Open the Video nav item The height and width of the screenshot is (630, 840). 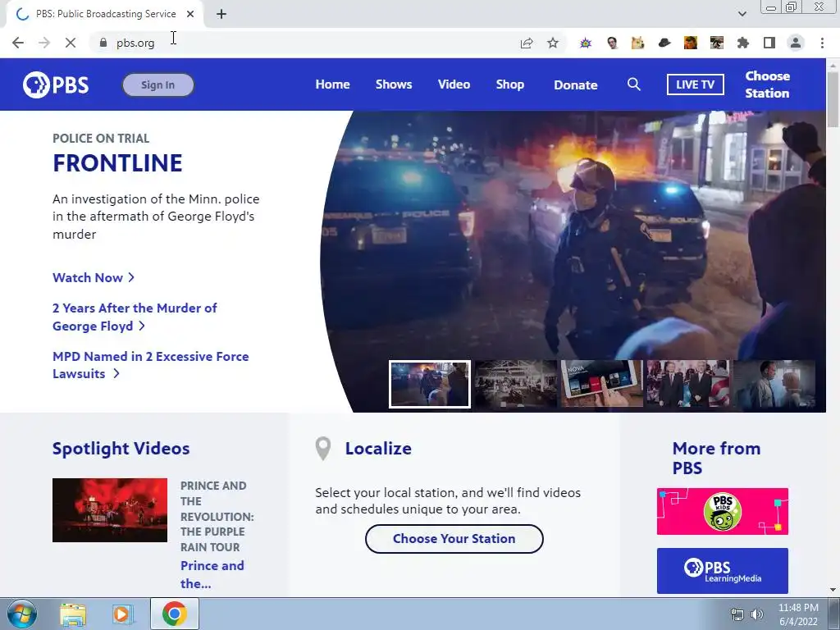(x=454, y=84)
